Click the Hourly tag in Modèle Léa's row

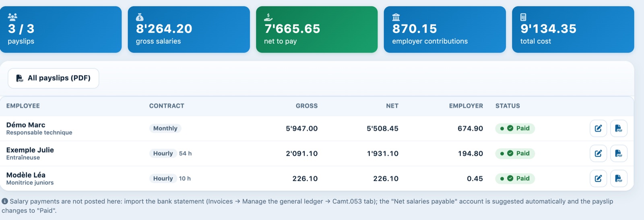pos(163,178)
